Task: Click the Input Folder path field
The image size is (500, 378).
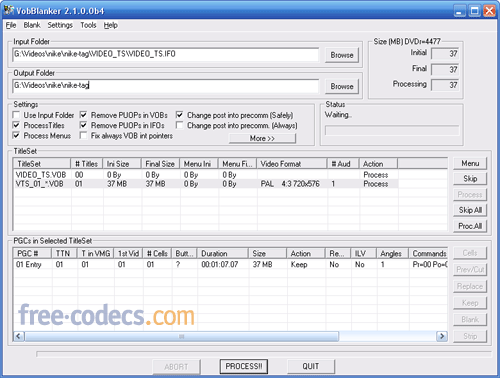Action: coord(166,55)
